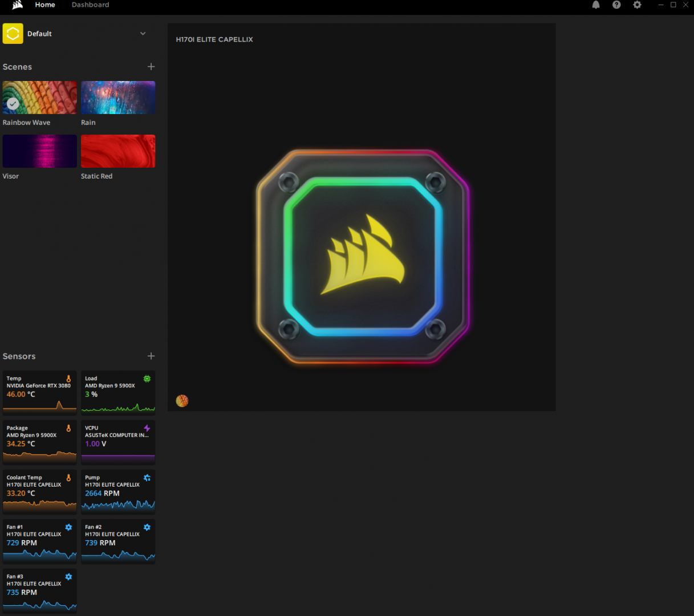Click the yellow Default profile icon
Viewport: 694px width, 616px height.
tap(13, 34)
